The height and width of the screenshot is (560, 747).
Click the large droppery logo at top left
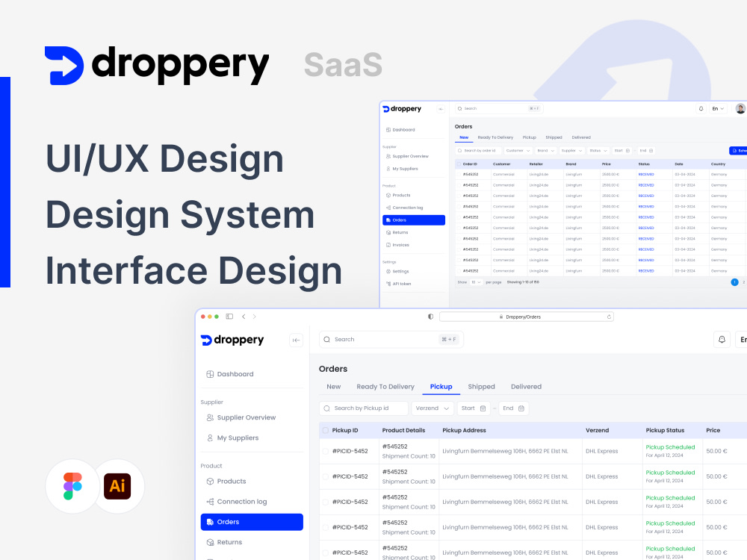[x=157, y=65]
